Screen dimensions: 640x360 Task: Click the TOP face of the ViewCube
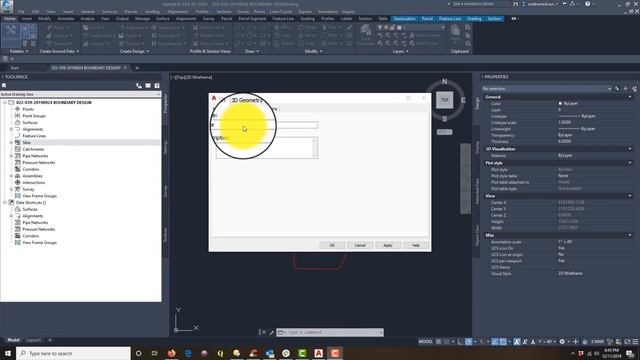444,100
